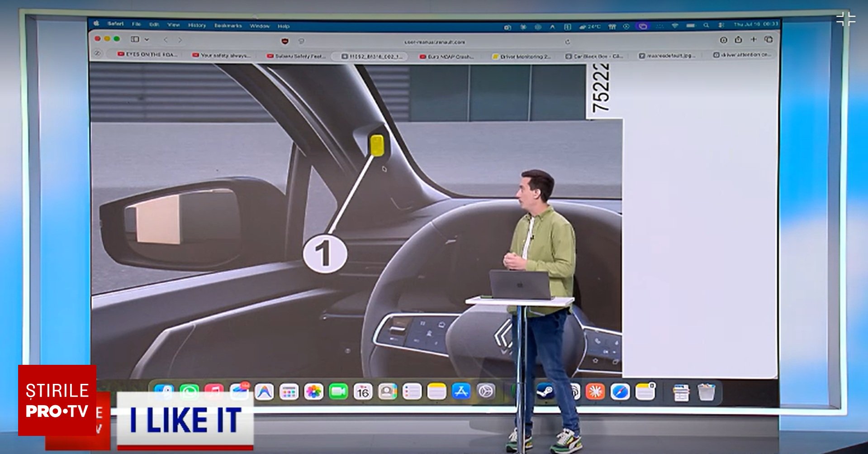Reload the page with the refresh icon

point(567,42)
